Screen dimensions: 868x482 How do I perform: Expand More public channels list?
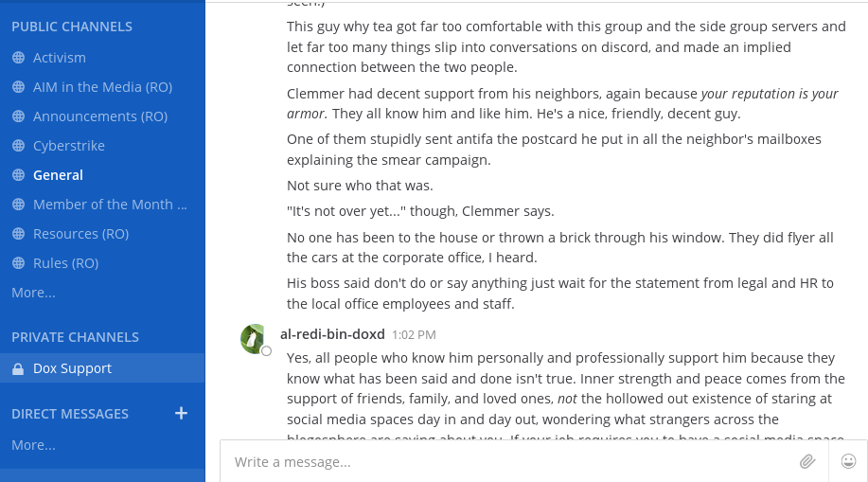33,293
